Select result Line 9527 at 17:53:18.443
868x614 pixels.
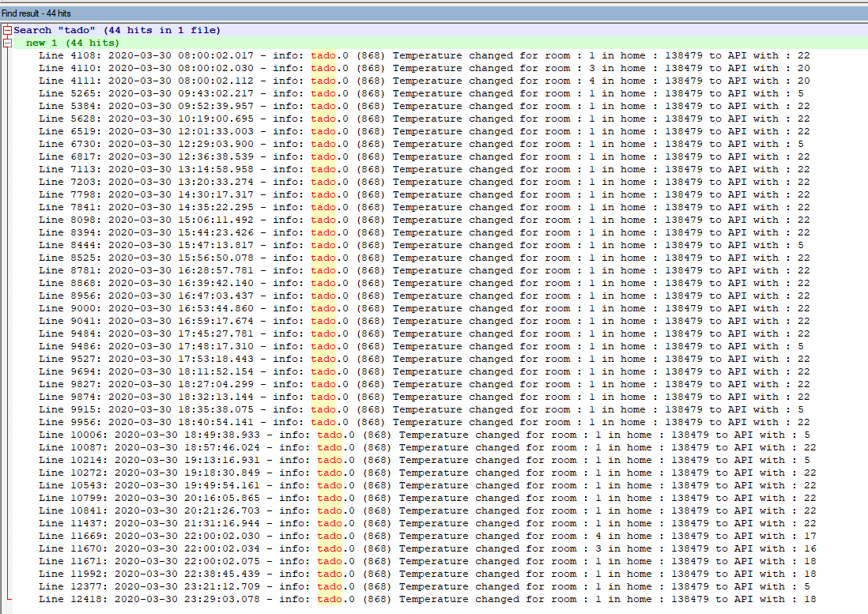424,360
